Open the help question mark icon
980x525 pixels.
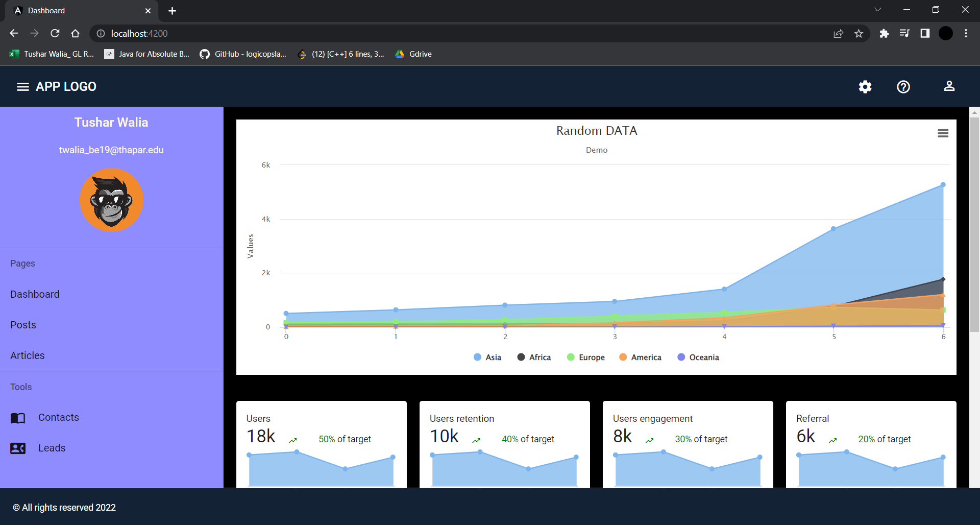click(903, 87)
